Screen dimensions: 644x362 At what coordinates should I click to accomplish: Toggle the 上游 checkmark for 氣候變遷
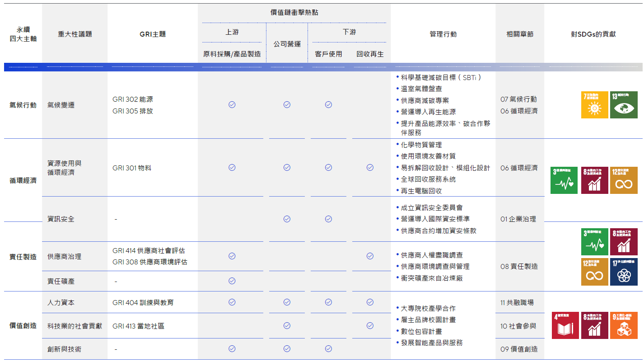tap(232, 104)
